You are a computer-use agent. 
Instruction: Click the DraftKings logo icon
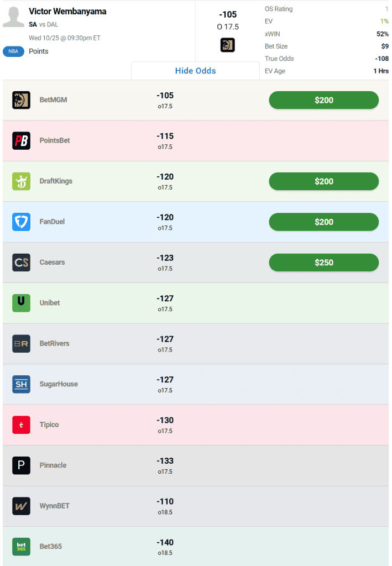(21, 181)
